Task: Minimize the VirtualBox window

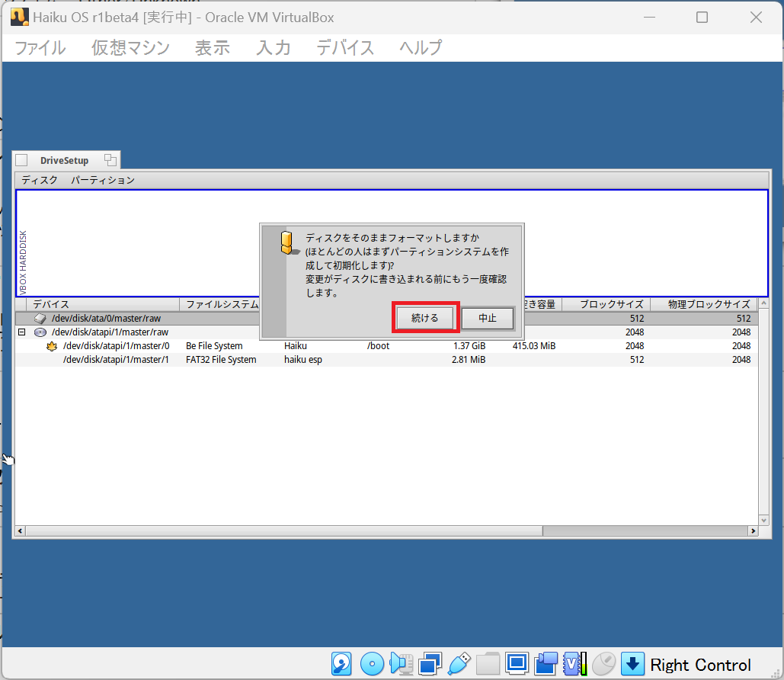Action: pos(649,18)
